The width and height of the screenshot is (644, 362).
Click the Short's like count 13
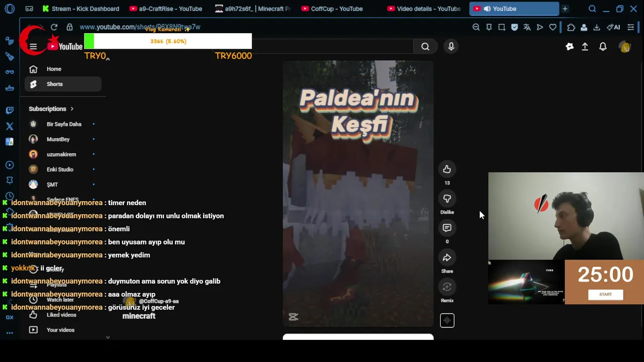447,183
